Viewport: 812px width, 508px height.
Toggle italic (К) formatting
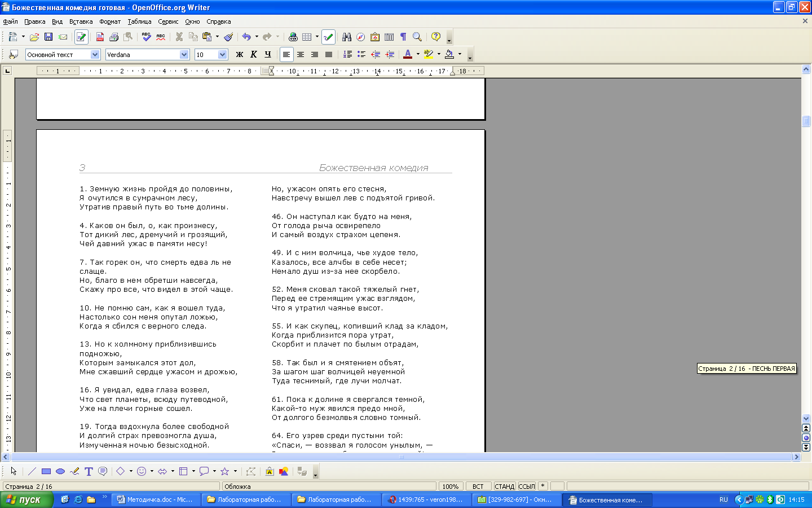coord(254,55)
